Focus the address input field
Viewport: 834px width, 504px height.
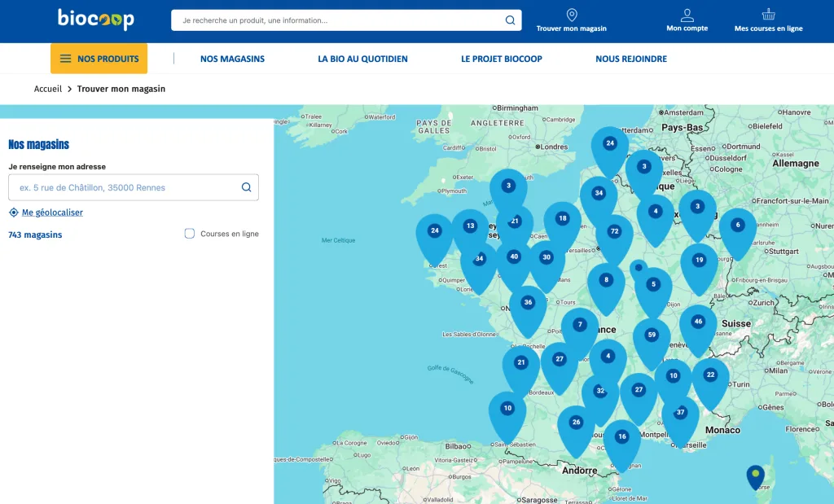pyautogui.click(x=124, y=187)
